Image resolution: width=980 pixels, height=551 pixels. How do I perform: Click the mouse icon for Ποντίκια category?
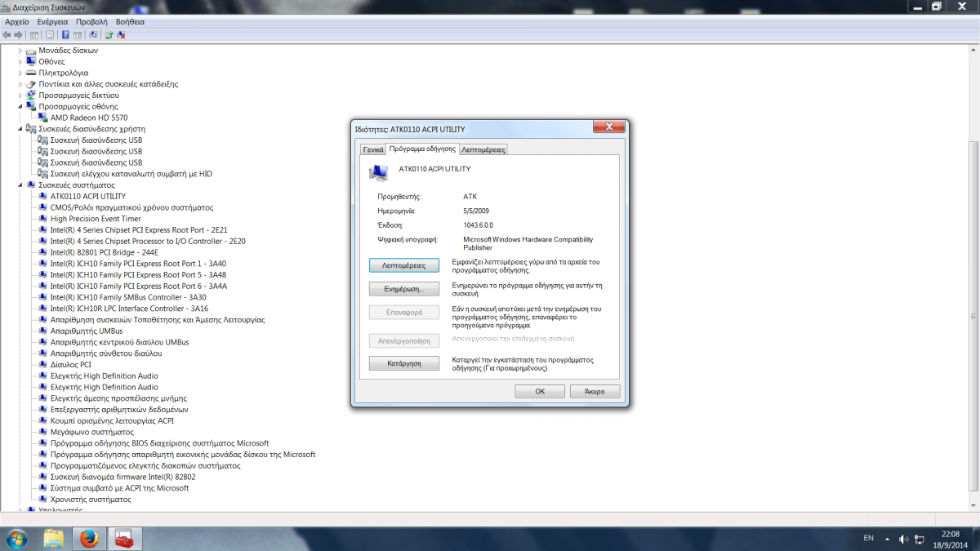tap(31, 84)
